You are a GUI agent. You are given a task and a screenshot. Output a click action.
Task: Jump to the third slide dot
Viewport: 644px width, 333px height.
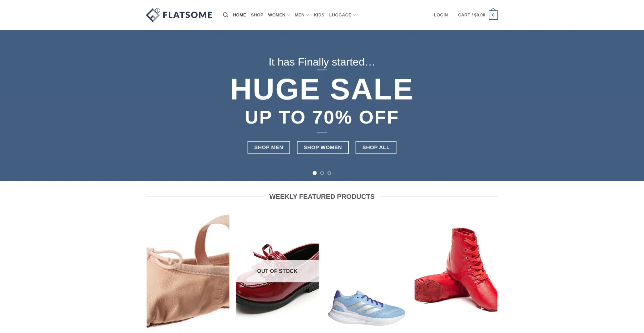329,173
